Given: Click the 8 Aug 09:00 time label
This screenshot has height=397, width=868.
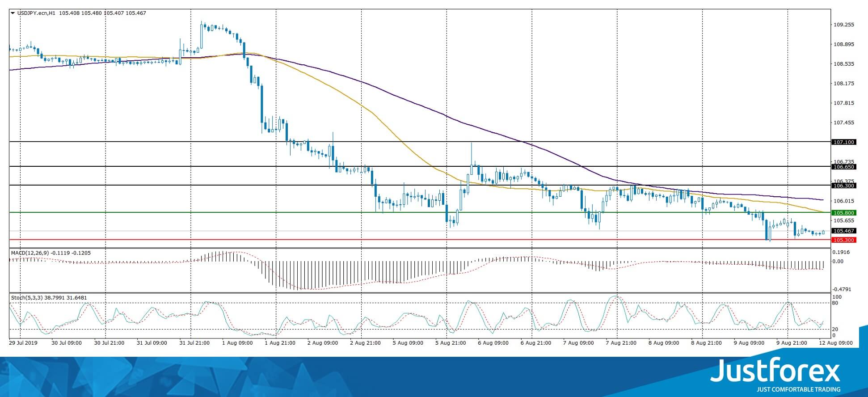Looking at the screenshot, I should click(664, 343).
